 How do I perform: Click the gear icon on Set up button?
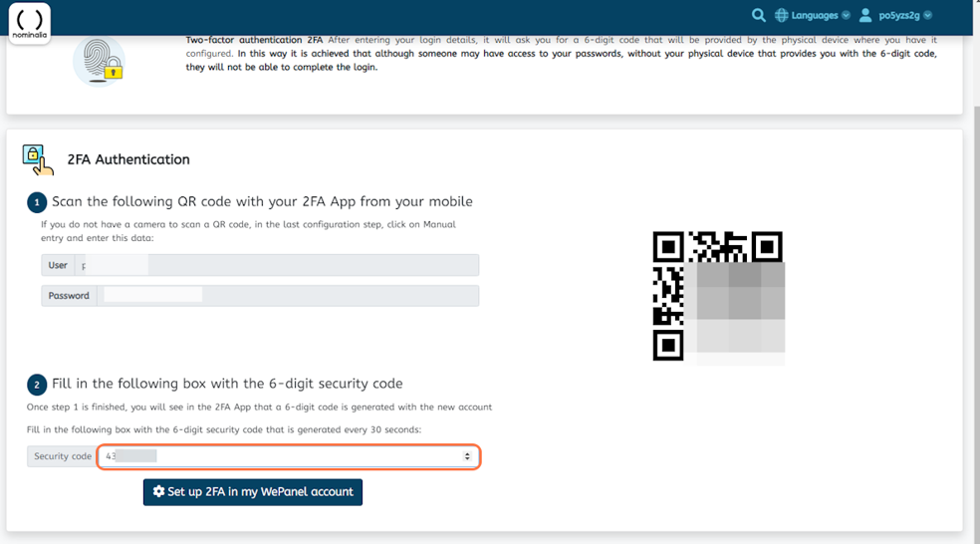pyautogui.click(x=158, y=491)
